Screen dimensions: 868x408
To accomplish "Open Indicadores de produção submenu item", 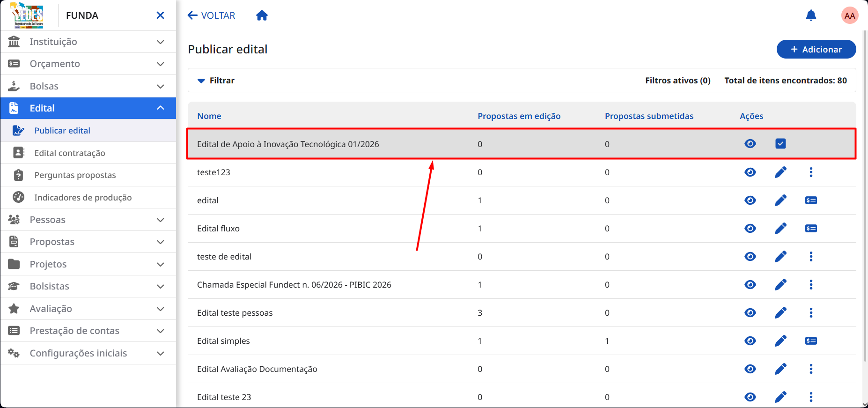I will click(x=88, y=197).
